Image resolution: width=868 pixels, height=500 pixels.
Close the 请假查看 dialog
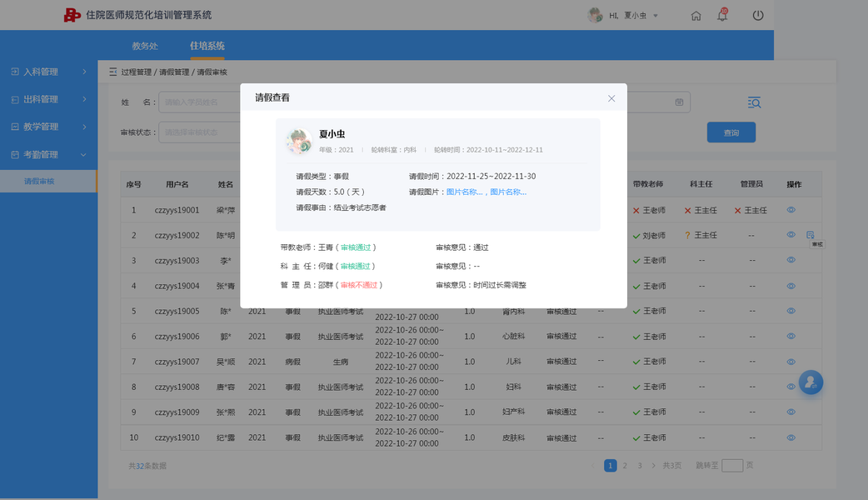pos(611,98)
